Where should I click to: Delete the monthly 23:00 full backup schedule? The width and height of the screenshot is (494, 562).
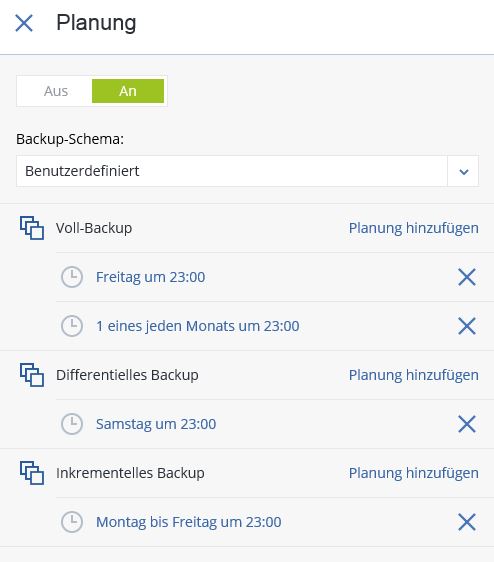(x=467, y=326)
